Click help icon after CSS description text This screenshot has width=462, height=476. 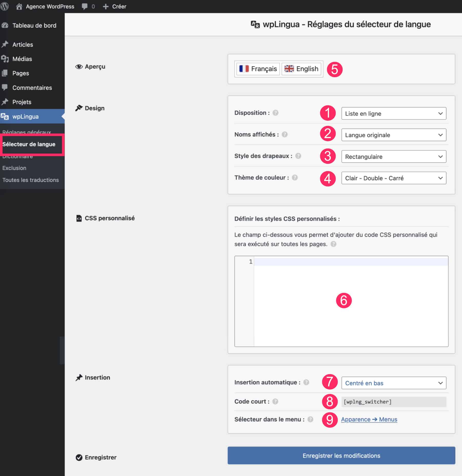tap(333, 244)
